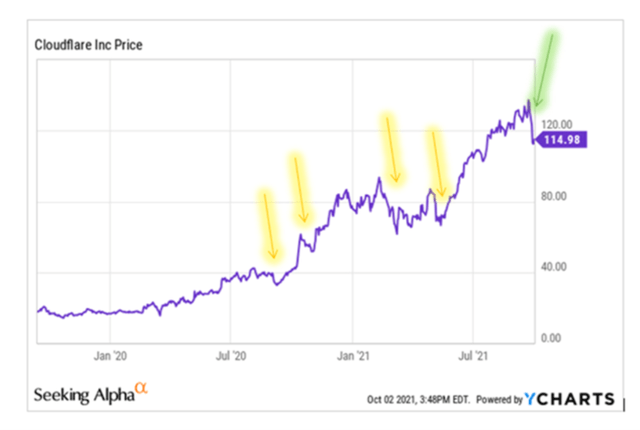
Task: Click the purple 114.98 price tag
Action: (560, 140)
